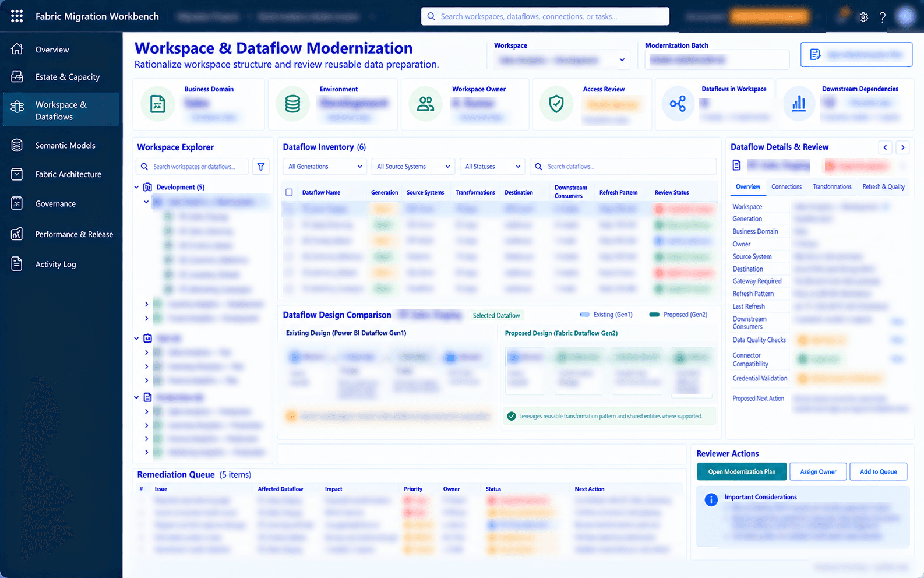Image resolution: width=924 pixels, height=578 pixels.
Task: Sort by Refresh Pattern column header
Action: [618, 192]
